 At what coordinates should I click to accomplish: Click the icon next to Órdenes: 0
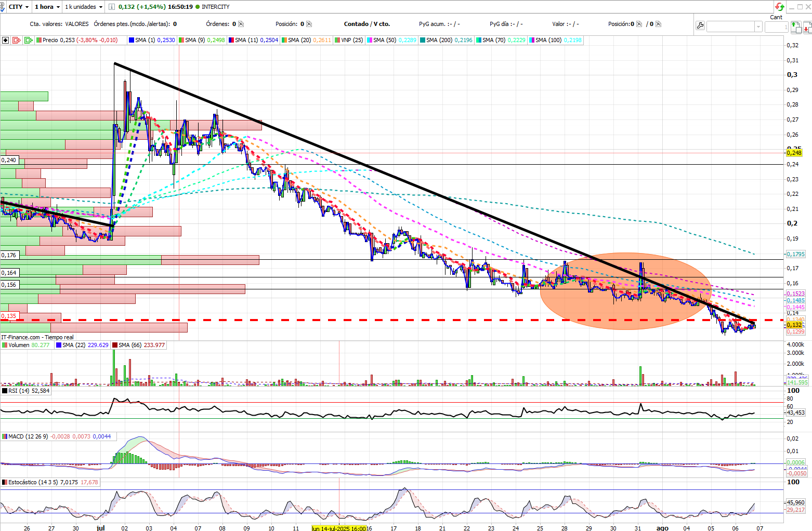pos(241,24)
